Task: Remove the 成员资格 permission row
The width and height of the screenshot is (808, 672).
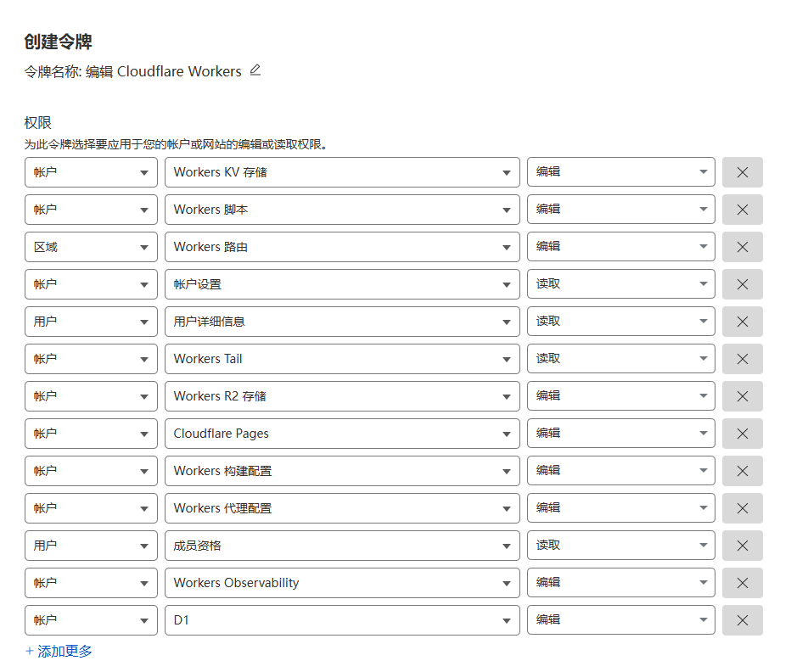Action: coord(743,545)
